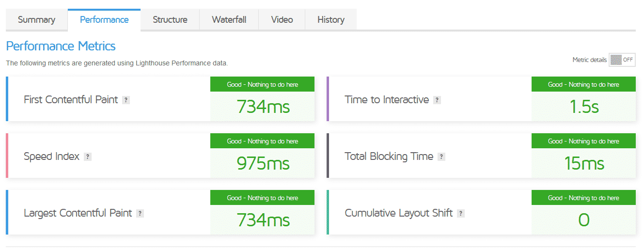644x251 pixels.
Task: Click the Lighthouse Performance data description text
Action: coord(117,63)
